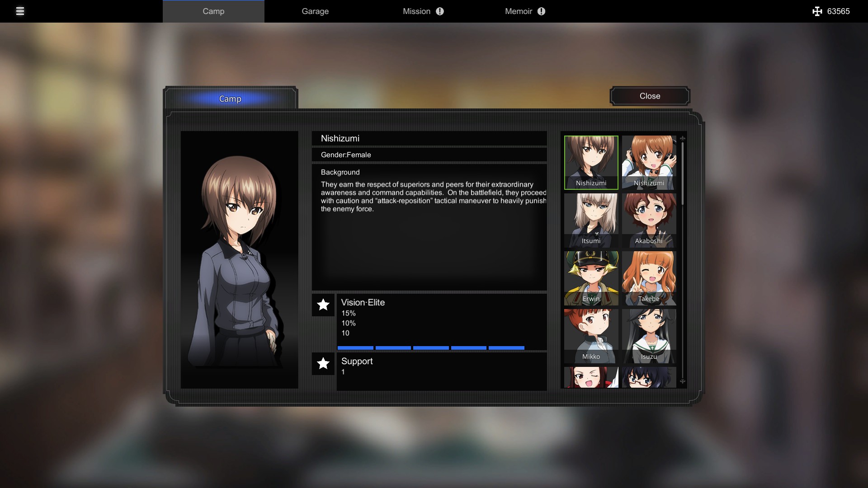868x488 pixels.
Task: Click the cross currency icon near 63565
Action: pyautogui.click(x=817, y=11)
